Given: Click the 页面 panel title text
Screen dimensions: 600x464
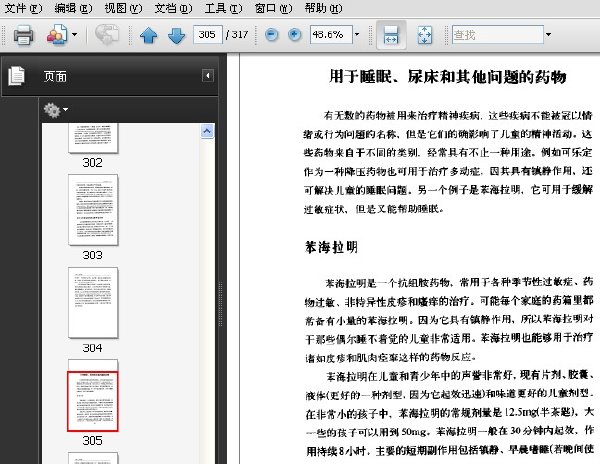Looking at the screenshot, I should 55,77.
